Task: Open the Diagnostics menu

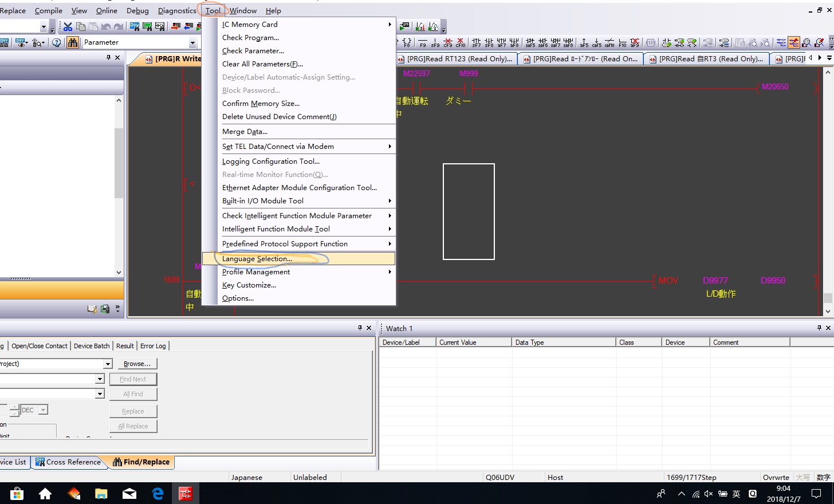Action: pos(176,10)
